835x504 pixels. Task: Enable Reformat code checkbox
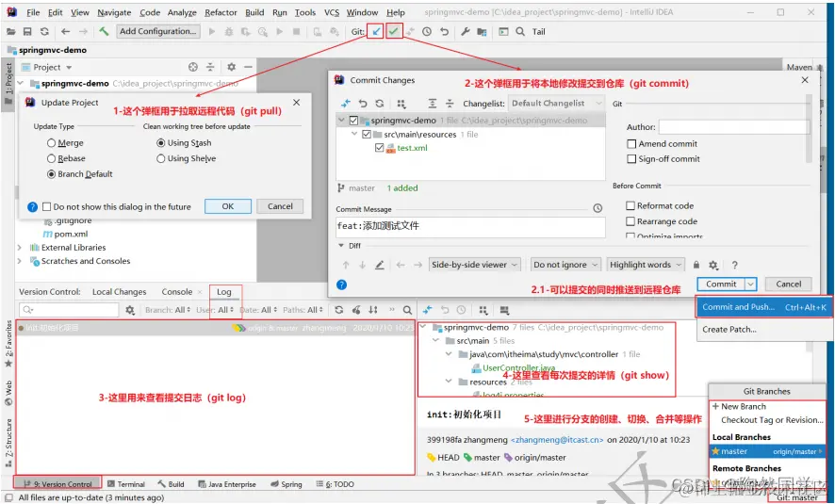[x=630, y=205]
